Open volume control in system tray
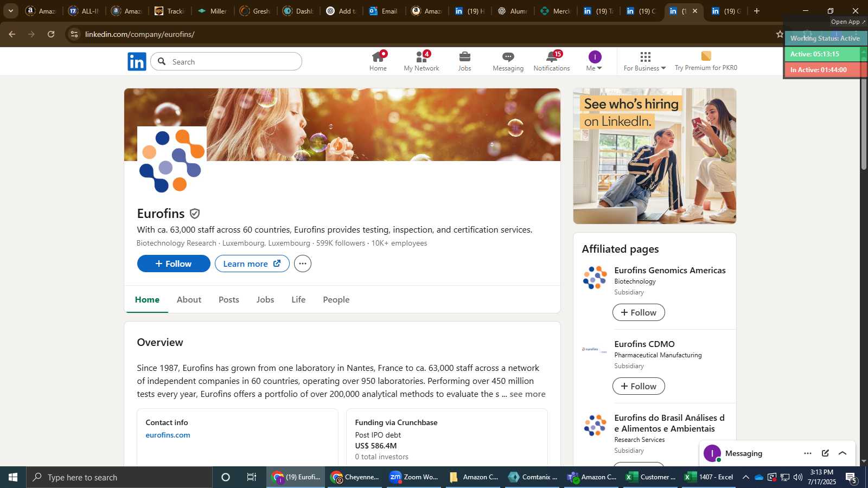The height and width of the screenshot is (488, 868). point(798,477)
